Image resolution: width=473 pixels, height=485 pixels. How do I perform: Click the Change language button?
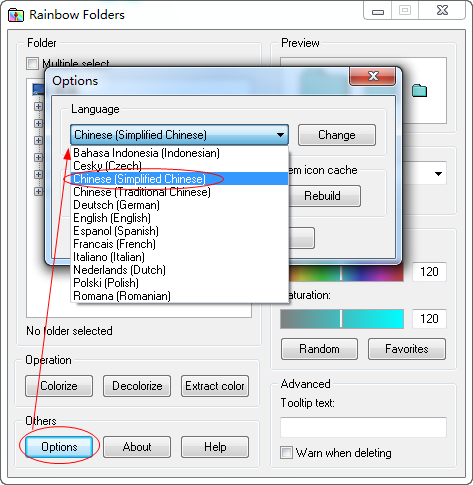[x=337, y=135]
